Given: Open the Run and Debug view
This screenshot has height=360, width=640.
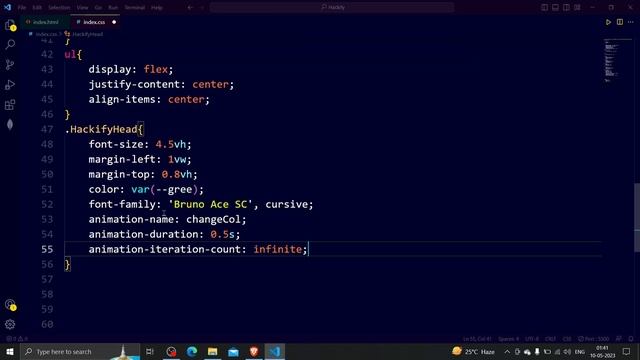Looking at the screenshot, I should [x=10, y=84].
